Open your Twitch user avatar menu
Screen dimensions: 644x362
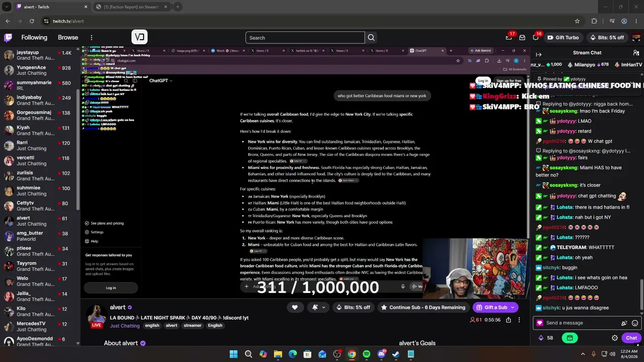click(636, 38)
